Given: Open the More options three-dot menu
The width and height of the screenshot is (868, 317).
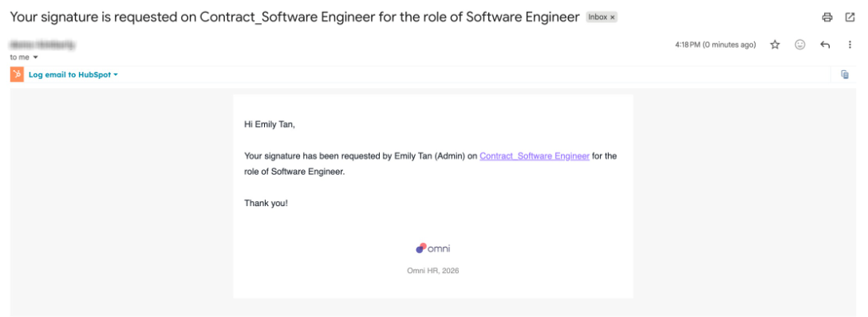Looking at the screenshot, I should click(x=850, y=45).
